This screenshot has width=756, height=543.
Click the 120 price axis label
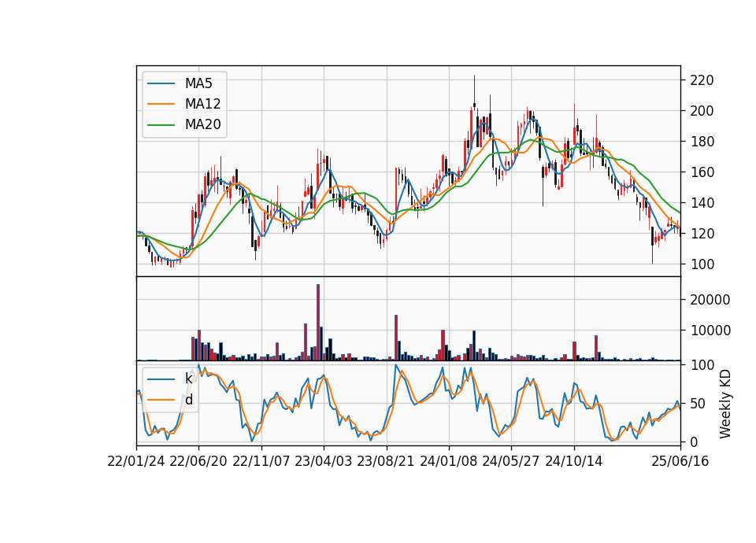[x=702, y=234]
